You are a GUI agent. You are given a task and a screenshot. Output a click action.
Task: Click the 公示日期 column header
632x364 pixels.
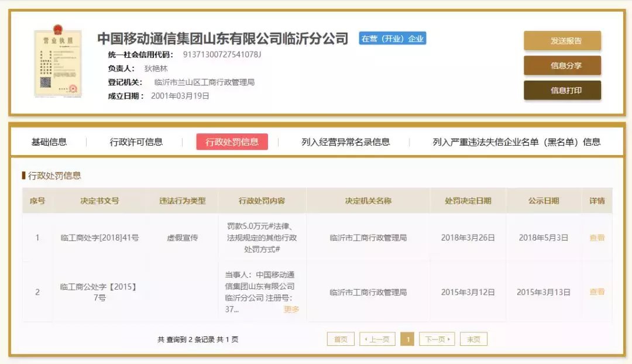tap(544, 201)
